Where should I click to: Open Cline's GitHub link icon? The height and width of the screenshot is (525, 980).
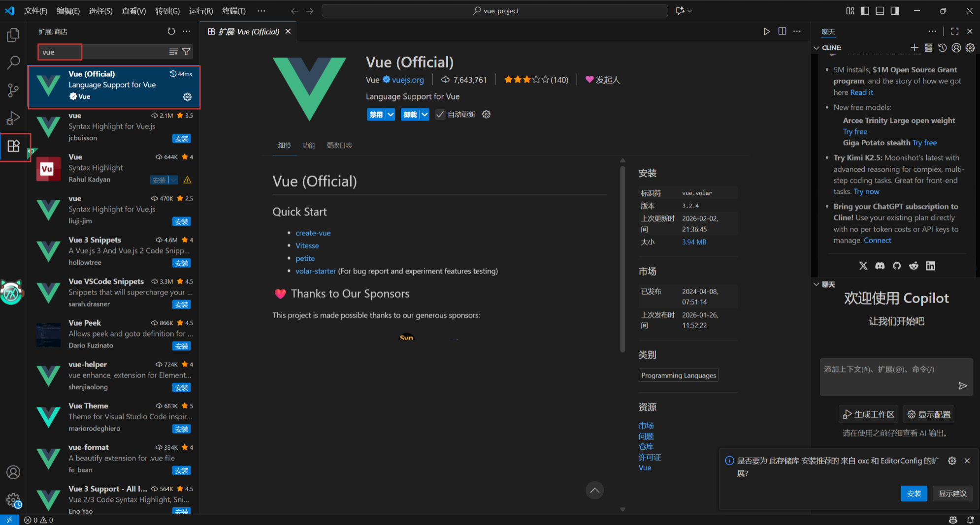click(x=897, y=266)
